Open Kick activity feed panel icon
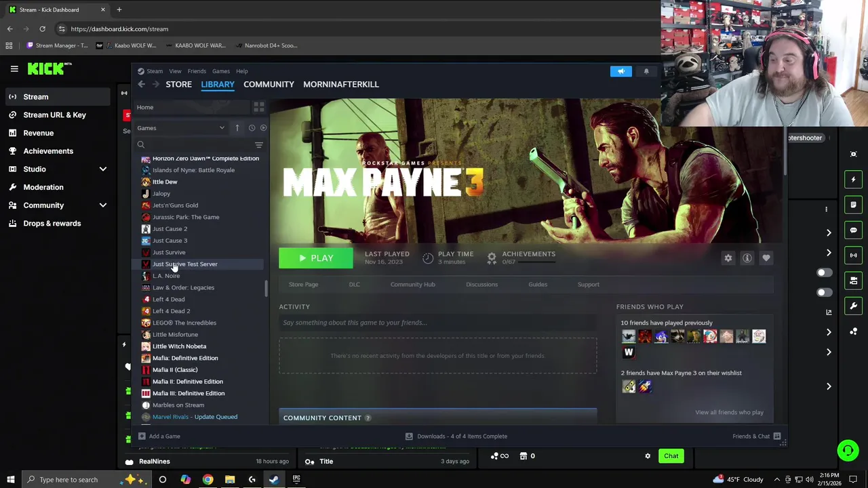This screenshot has height=488, width=868. coord(853,205)
